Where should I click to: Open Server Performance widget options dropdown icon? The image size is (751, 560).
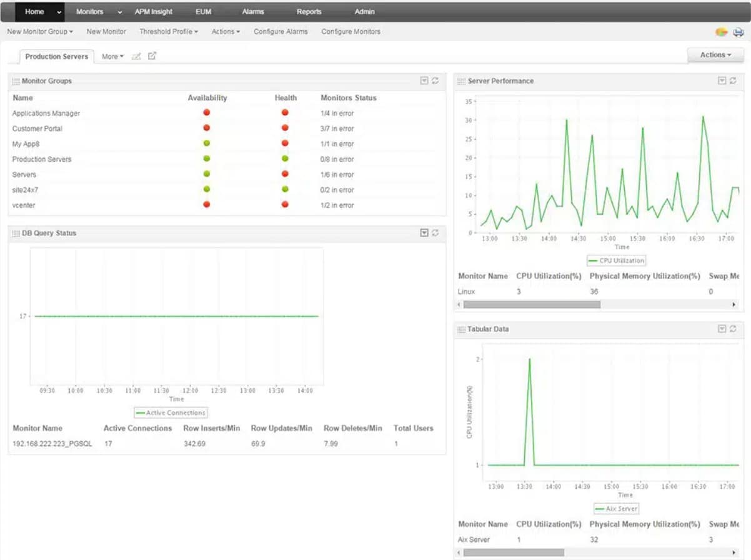coord(722,81)
